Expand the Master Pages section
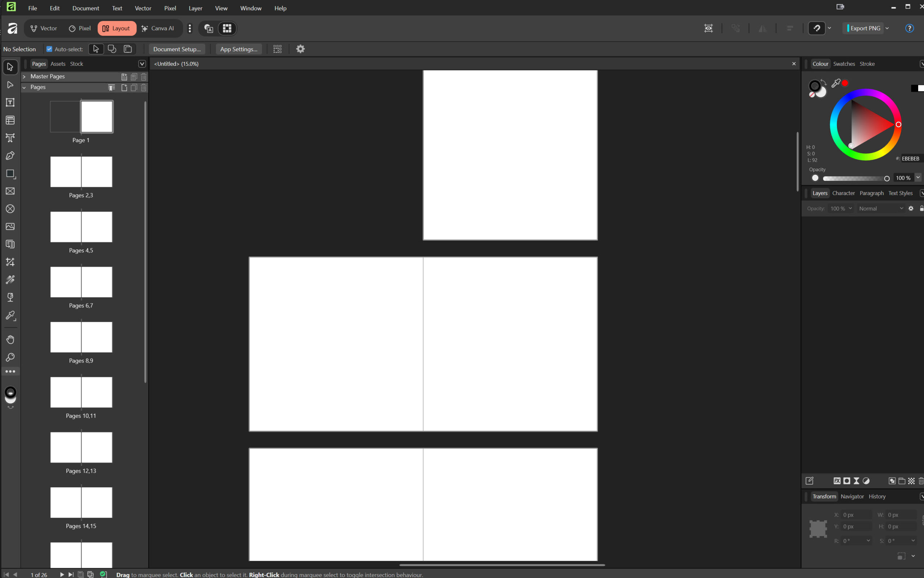The width and height of the screenshot is (924, 578). [x=24, y=77]
